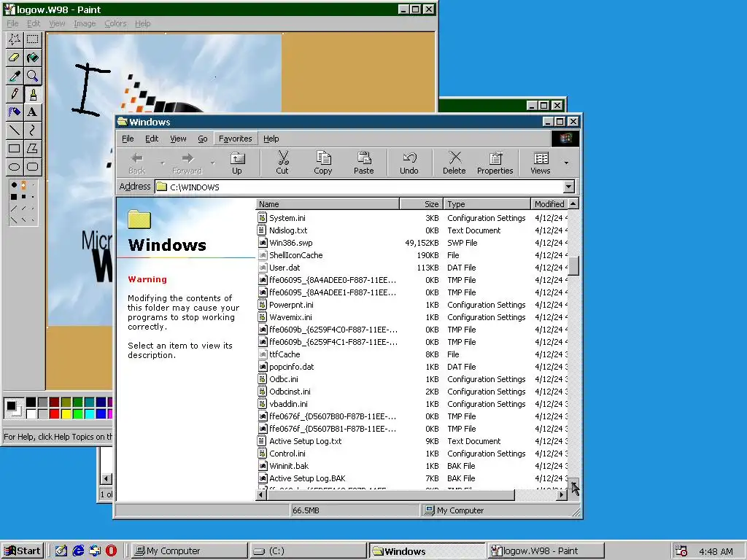Open the Back button history dropdown arrow
The width and height of the screenshot is (747, 560).
click(x=163, y=163)
